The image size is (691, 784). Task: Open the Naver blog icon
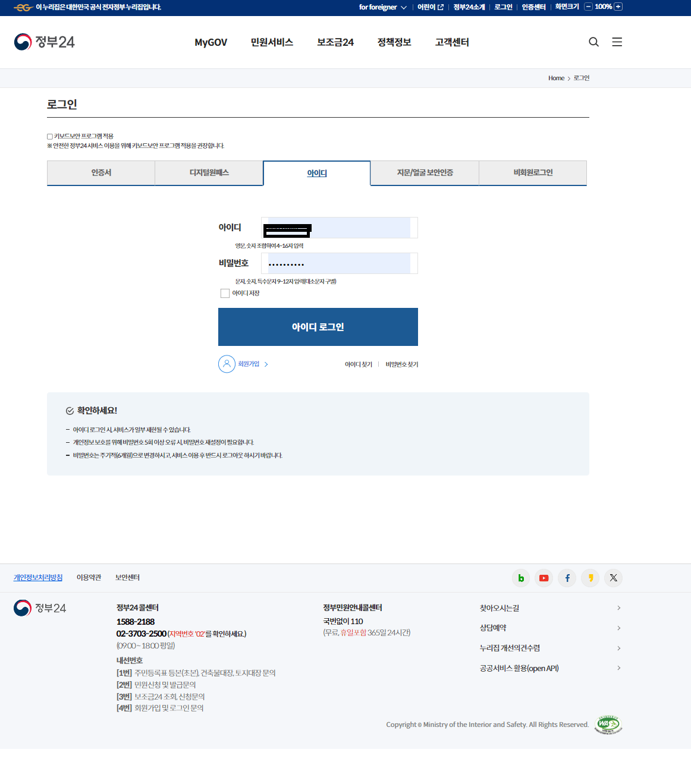pyautogui.click(x=521, y=578)
